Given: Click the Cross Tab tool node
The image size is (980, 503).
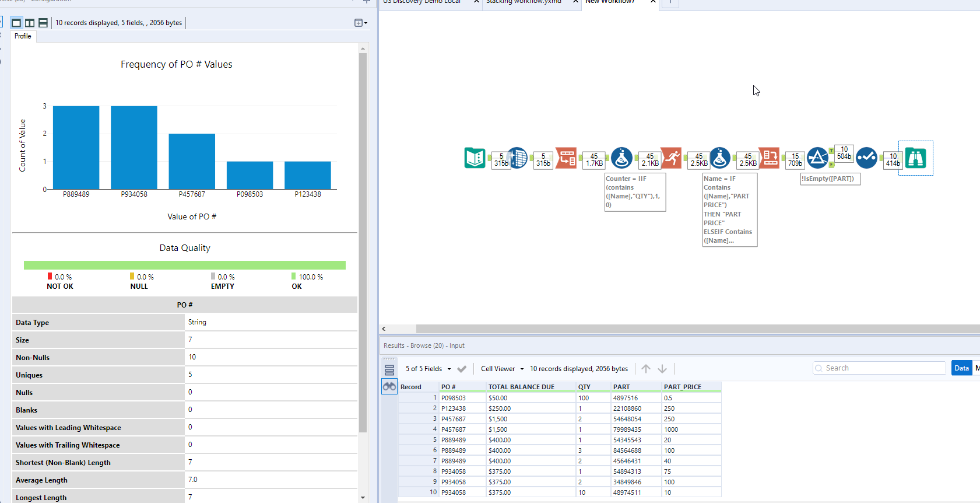Looking at the screenshot, I should pyautogui.click(x=769, y=158).
